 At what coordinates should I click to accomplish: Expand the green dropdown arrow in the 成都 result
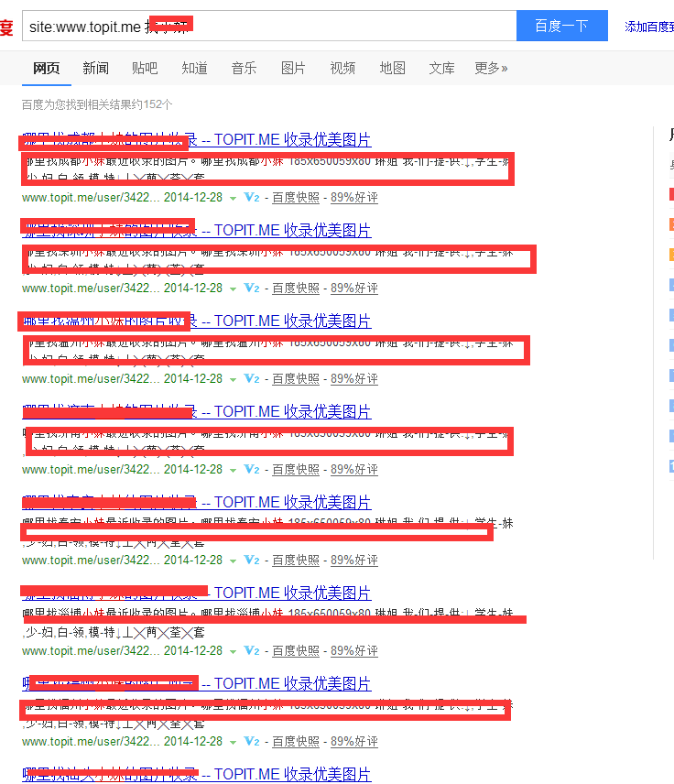(x=233, y=199)
